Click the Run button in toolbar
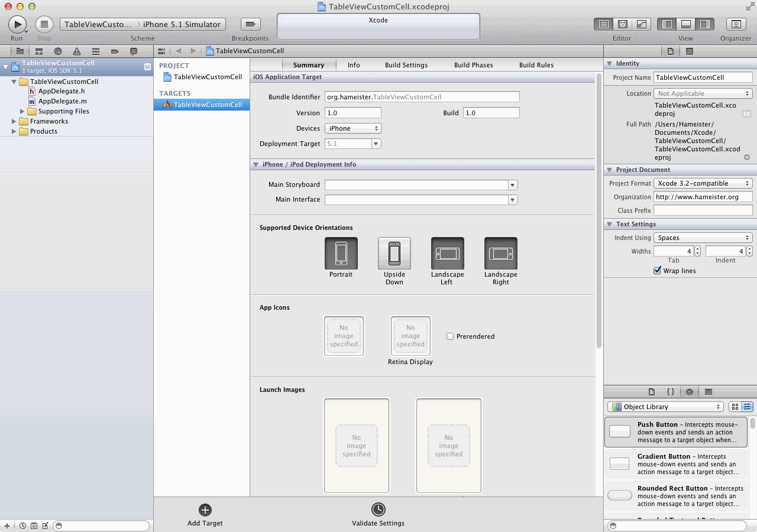 (17, 24)
